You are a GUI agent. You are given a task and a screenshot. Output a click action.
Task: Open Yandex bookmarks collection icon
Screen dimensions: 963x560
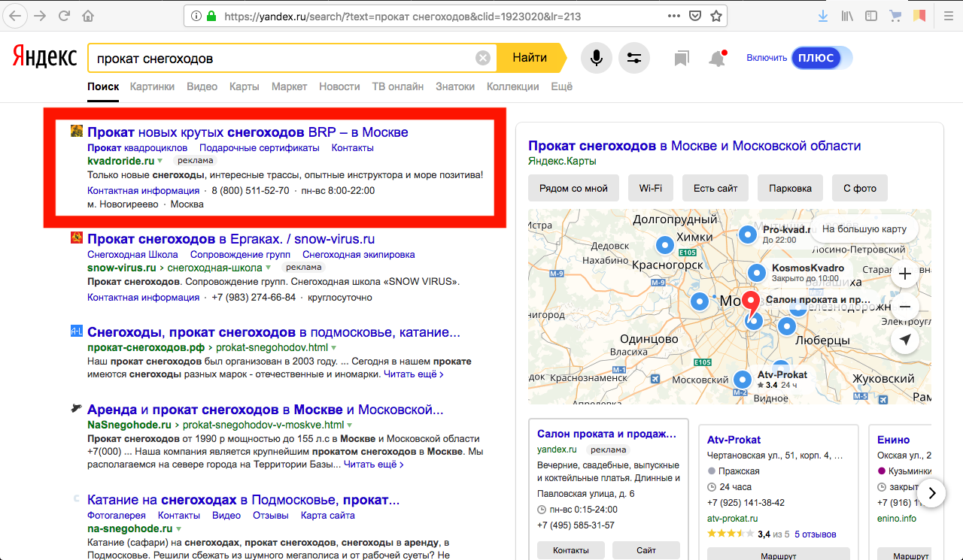682,58
